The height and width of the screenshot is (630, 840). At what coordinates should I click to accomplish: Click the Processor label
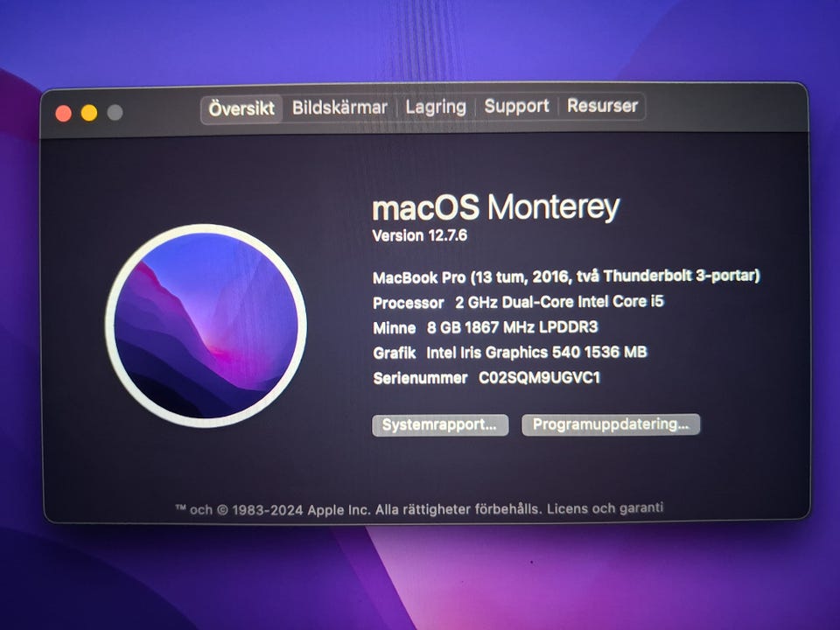click(409, 304)
